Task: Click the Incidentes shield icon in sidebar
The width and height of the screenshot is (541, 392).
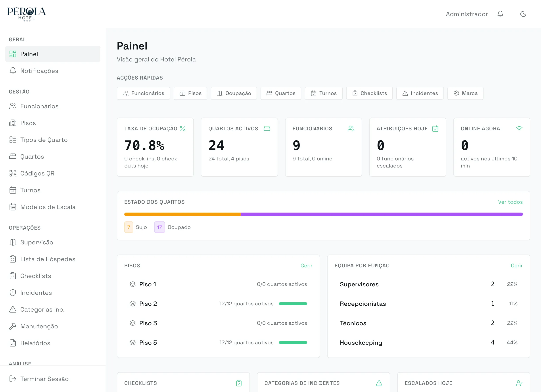Action: (13, 293)
